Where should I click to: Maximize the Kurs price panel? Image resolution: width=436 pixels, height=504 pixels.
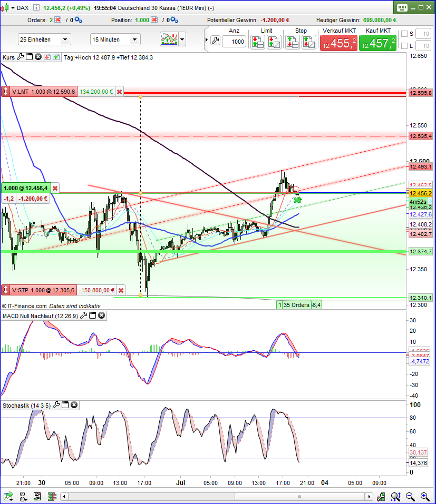pyautogui.click(x=30, y=57)
